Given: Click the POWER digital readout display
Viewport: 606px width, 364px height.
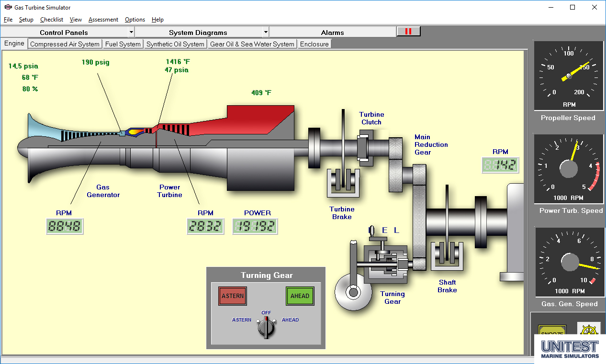Looking at the screenshot, I should 255,226.
